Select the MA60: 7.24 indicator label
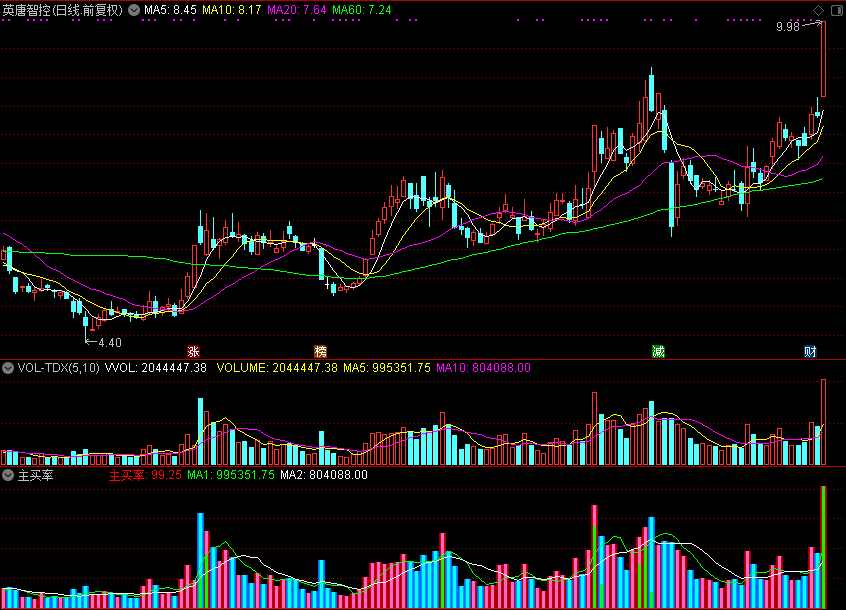Screen dimensions: 846x610 [x=361, y=10]
